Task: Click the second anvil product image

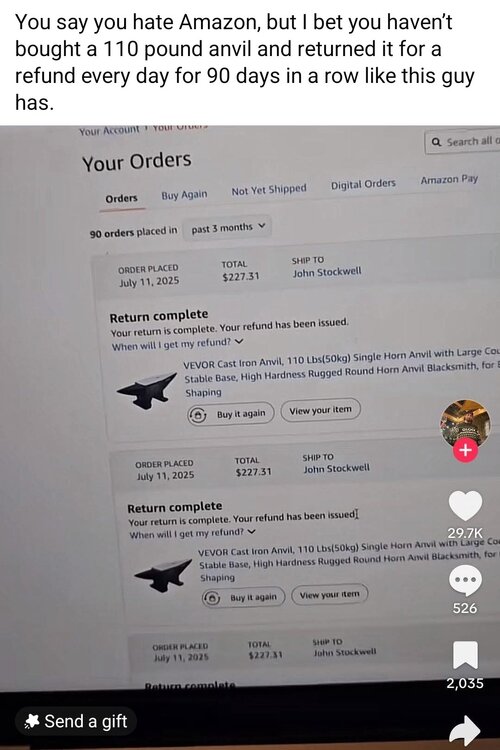Action: click(163, 575)
